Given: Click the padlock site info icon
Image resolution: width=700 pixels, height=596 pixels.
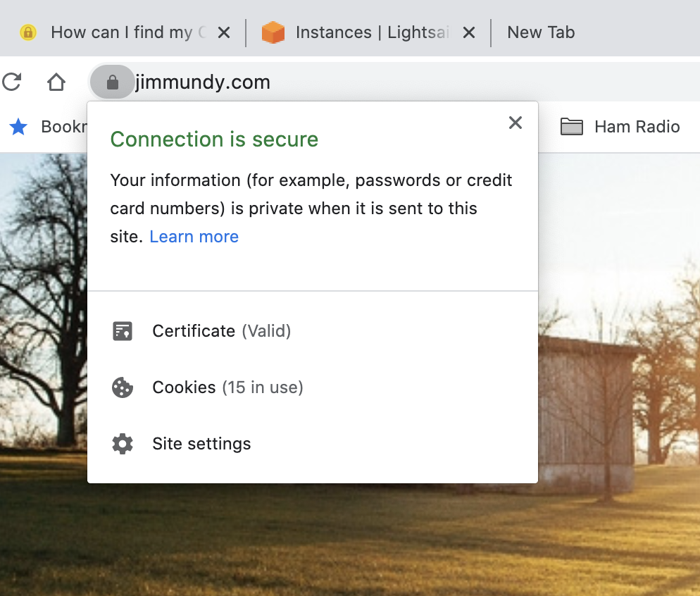Looking at the screenshot, I should point(113,82).
